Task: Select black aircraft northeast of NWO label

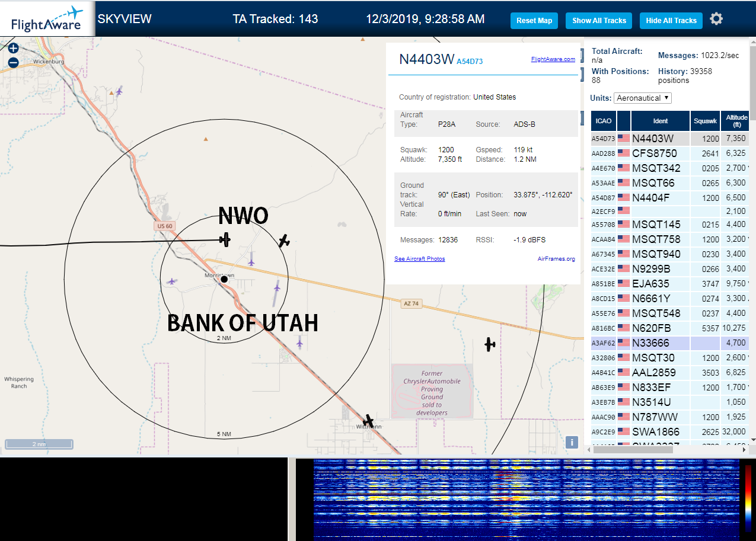Action: 285,241
